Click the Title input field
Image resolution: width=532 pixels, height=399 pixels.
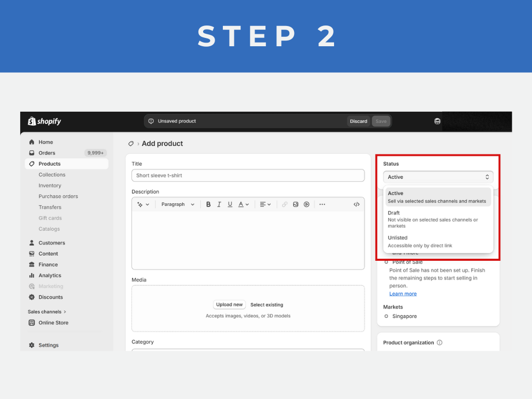[x=248, y=176]
